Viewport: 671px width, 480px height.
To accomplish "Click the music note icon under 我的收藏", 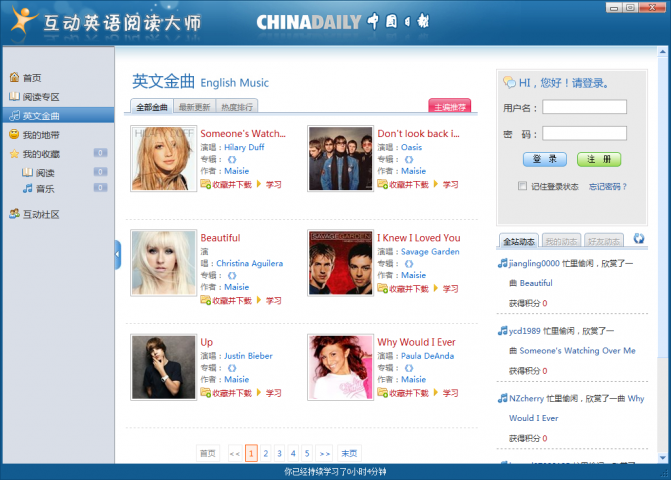I will coord(28,189).
